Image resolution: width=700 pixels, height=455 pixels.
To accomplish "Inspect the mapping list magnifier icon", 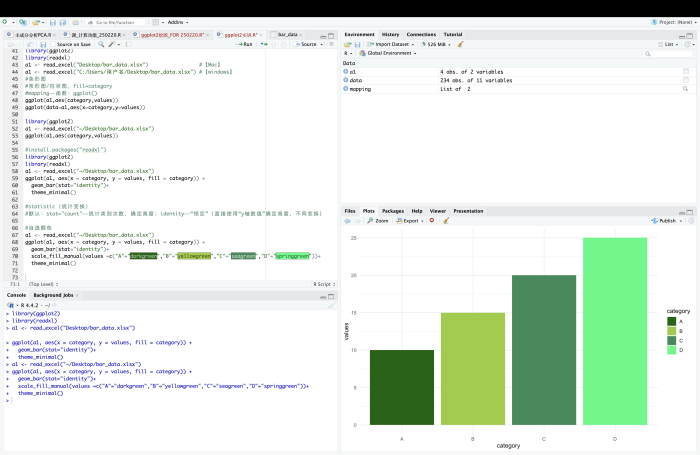I will coord(685,89).
